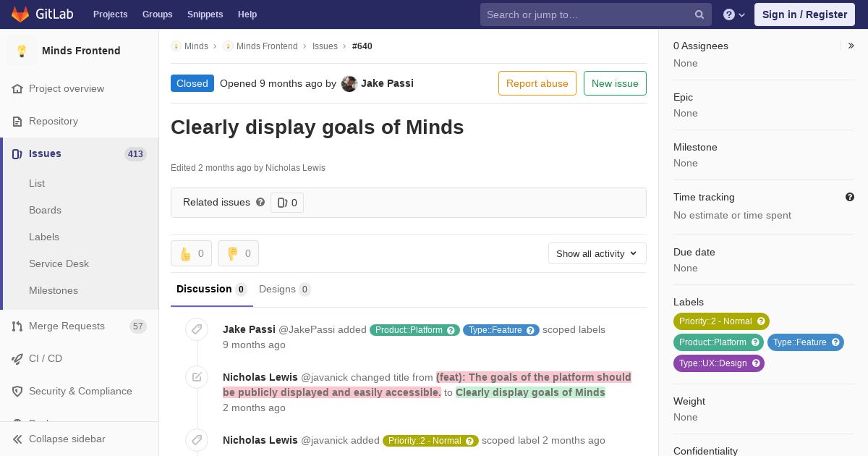
Task: Switch to the Designs tab
Action: click(284, 289)
